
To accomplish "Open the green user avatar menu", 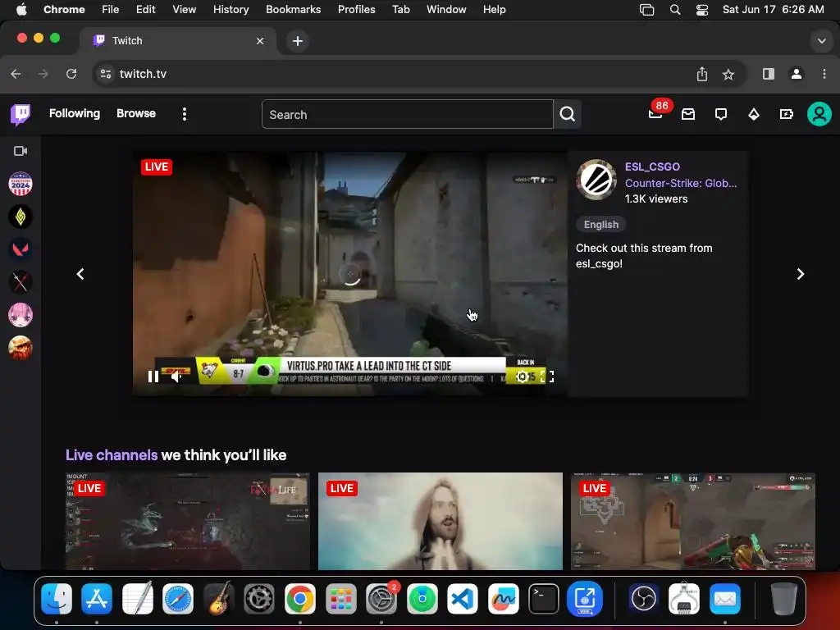I will pyautogui.click(x=819, y=114).
